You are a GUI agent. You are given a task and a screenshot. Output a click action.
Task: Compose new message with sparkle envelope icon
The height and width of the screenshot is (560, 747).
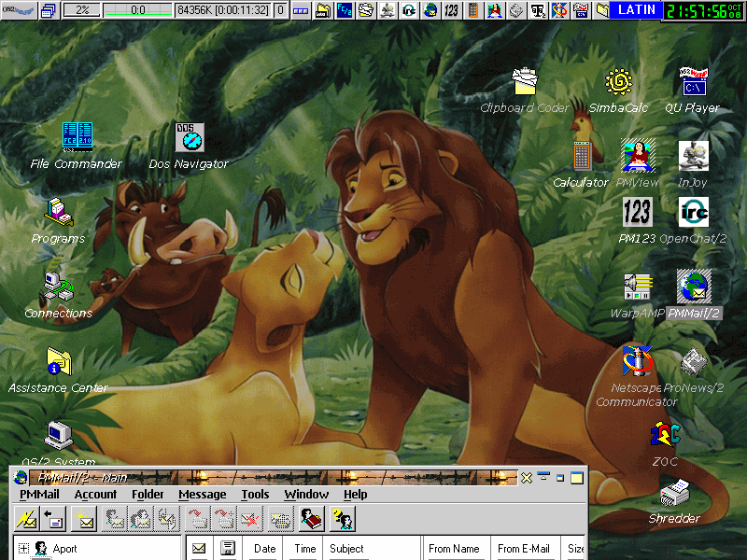[84, 519]
